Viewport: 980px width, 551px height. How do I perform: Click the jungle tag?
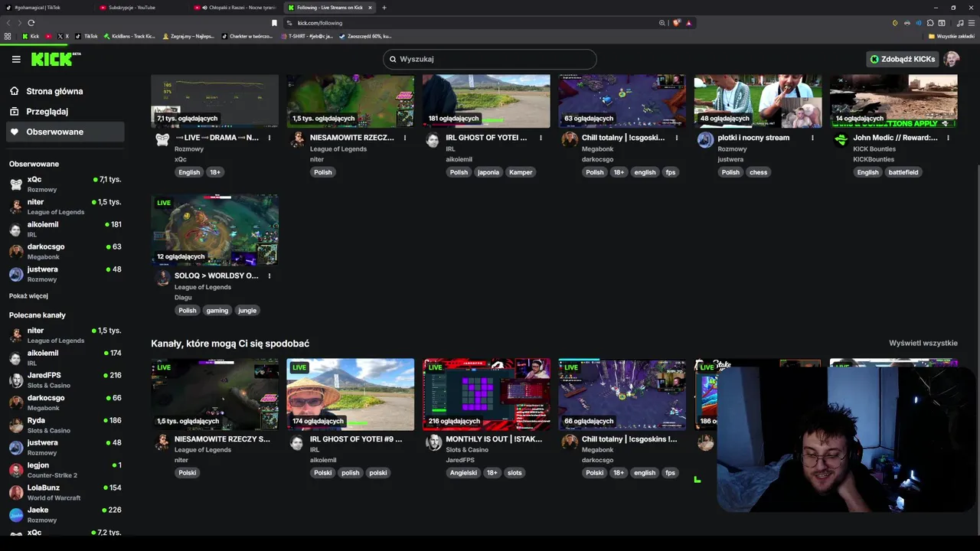(247, 310)
